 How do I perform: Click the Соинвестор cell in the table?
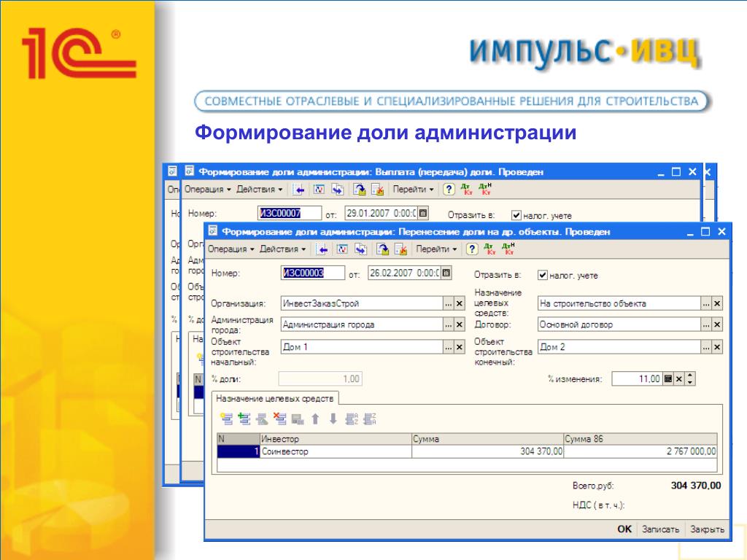point(336,451)
